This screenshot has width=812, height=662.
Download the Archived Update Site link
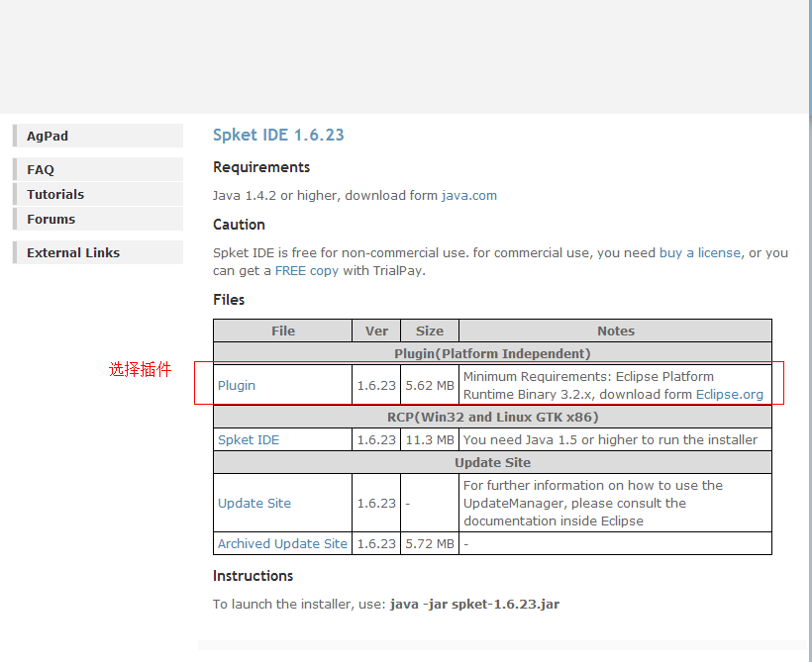282,543
